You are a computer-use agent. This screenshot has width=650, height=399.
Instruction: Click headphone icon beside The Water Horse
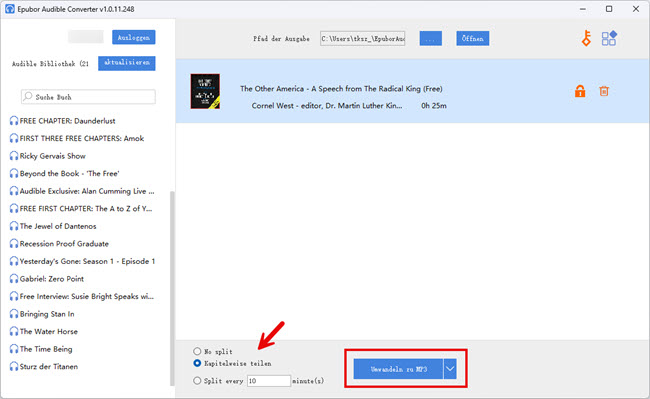tap(14, 331)
